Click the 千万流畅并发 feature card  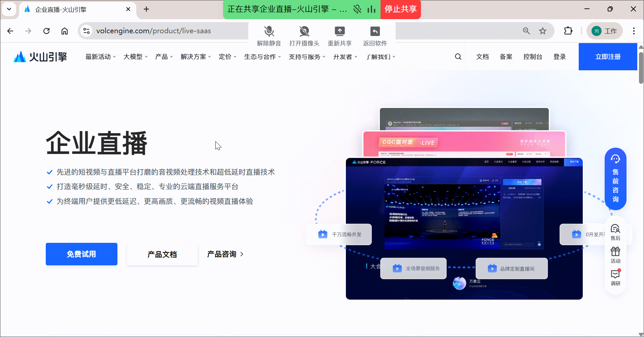click(x=339, y=234)
